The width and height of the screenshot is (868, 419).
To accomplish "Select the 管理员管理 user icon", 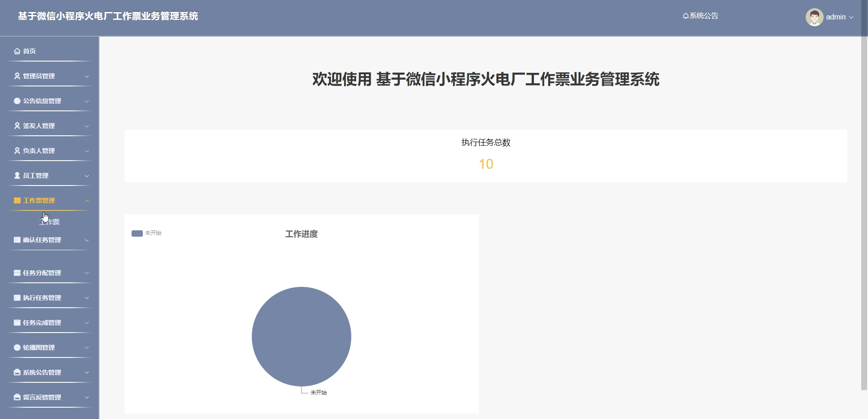I will click(x=17, y=76).
